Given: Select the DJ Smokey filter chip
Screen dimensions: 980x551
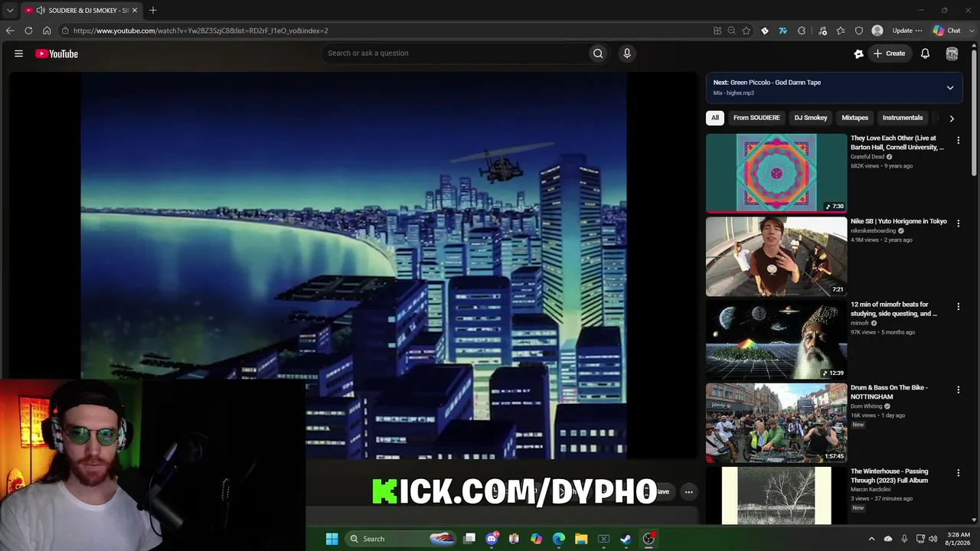Looking at the screenshot, I should (x=811, y=118).
